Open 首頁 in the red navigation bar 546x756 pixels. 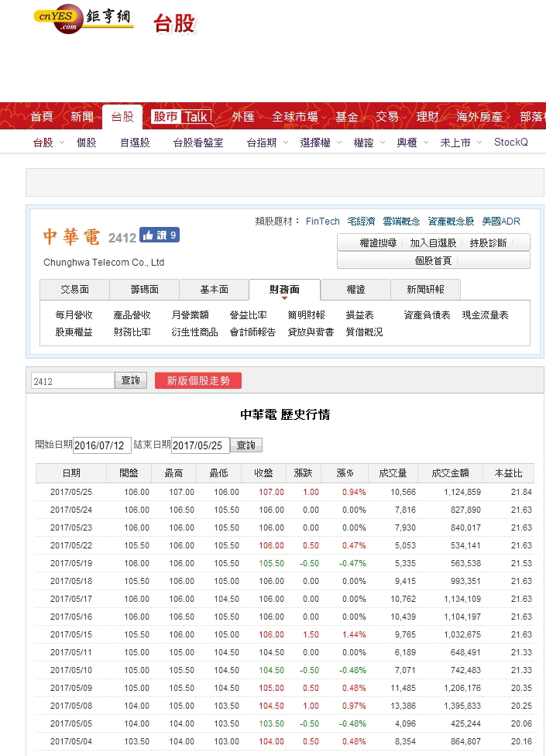tap(42, 117)
